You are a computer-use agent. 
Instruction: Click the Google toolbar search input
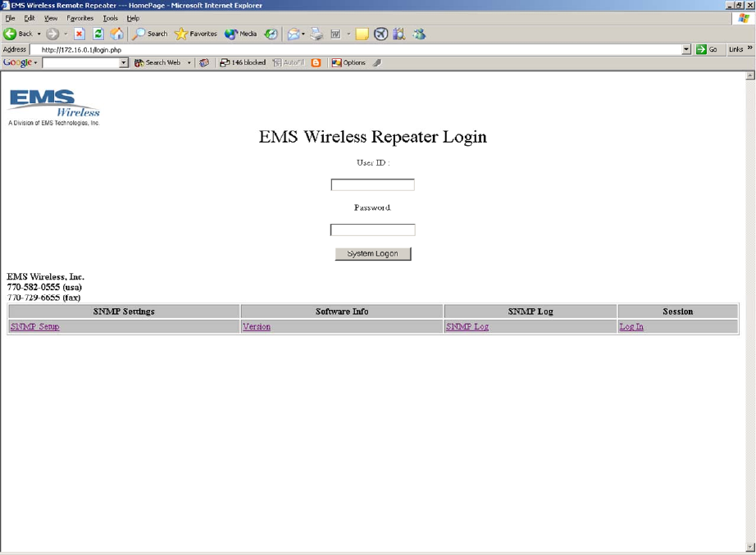[81, 62]
